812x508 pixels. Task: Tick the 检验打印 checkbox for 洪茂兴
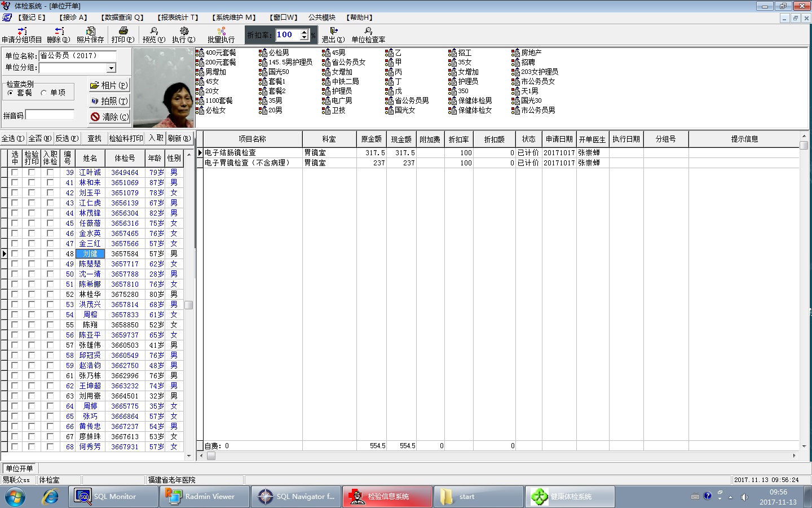[32, 305]
